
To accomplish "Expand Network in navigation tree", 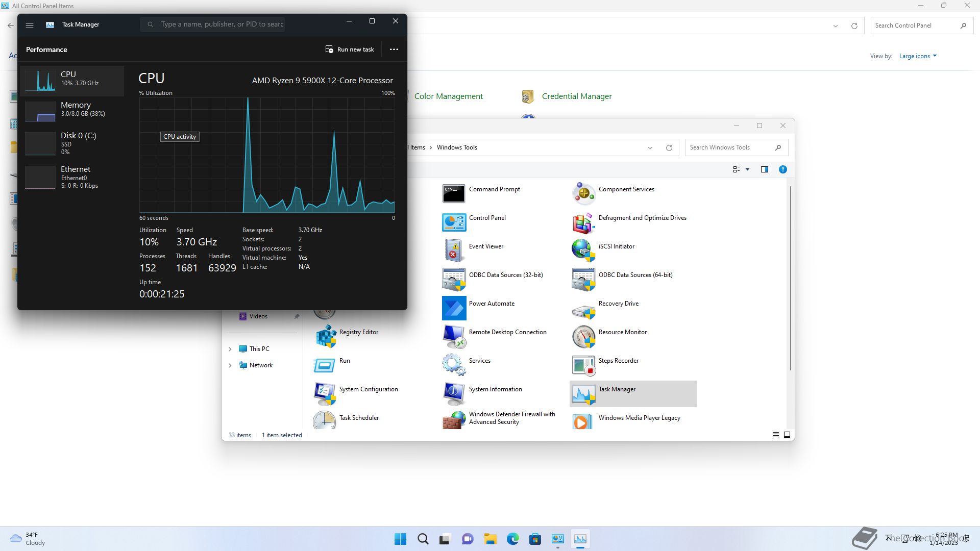I will pyautogui.click(x=230, y=365).
